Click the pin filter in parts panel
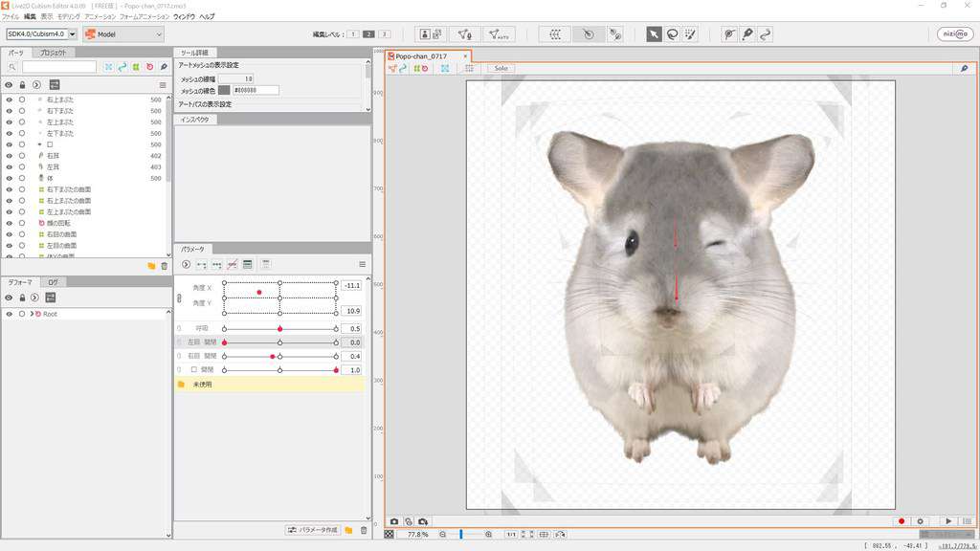 pos(164,67)
